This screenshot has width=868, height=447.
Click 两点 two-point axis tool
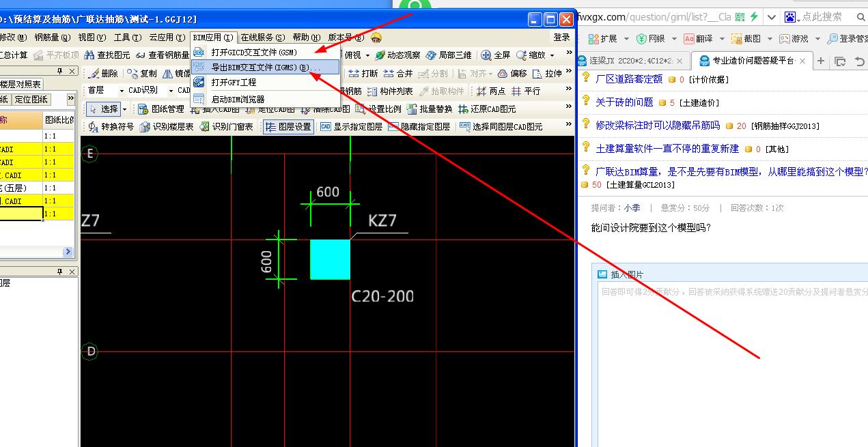pos(491,91)
